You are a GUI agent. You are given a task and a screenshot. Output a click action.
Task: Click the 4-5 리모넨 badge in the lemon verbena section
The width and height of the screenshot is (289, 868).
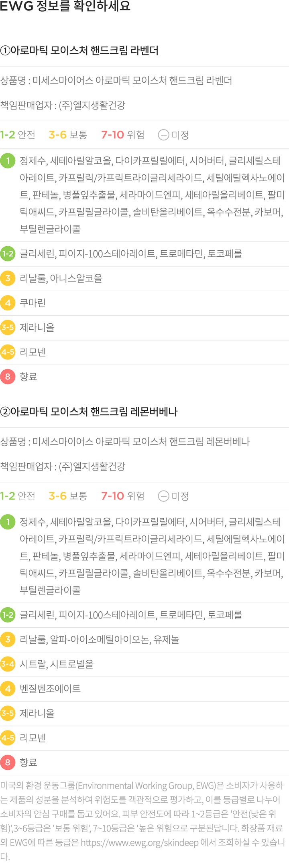tap(8, 738)
